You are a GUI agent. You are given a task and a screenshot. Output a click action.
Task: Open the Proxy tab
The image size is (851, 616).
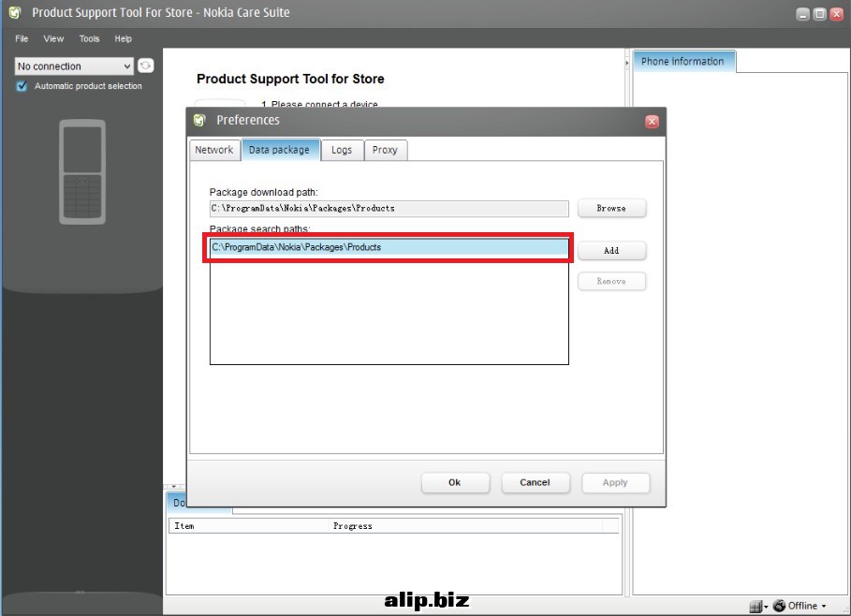(x=385, y=150)
